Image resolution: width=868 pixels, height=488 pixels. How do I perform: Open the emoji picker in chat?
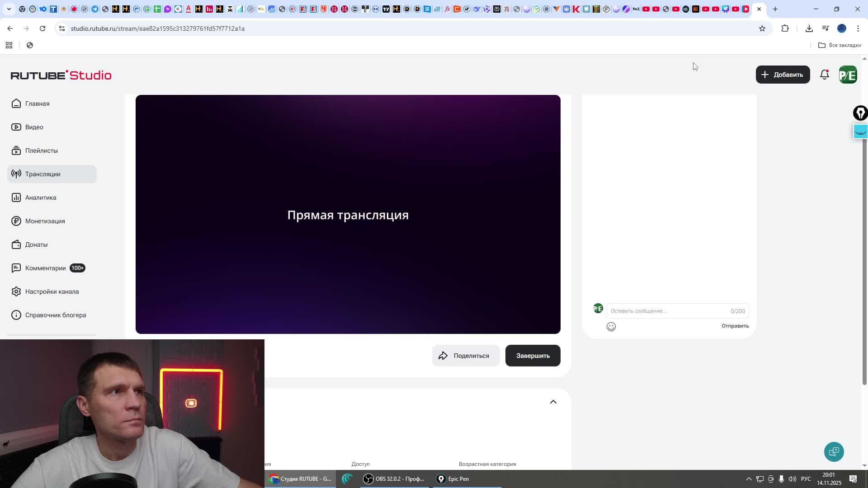[611, 326]
